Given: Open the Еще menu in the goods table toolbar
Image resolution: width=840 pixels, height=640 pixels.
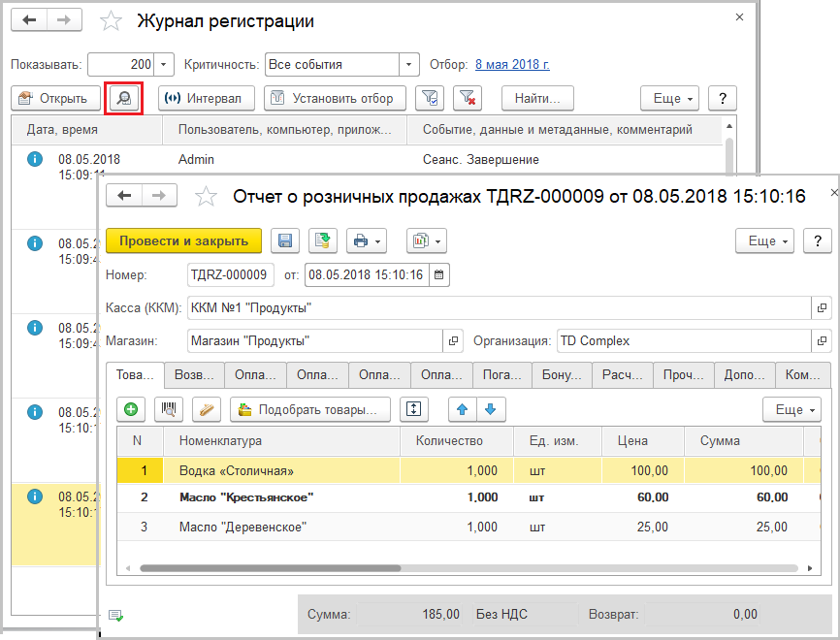Looking at the screenshot, I should 791,409.
